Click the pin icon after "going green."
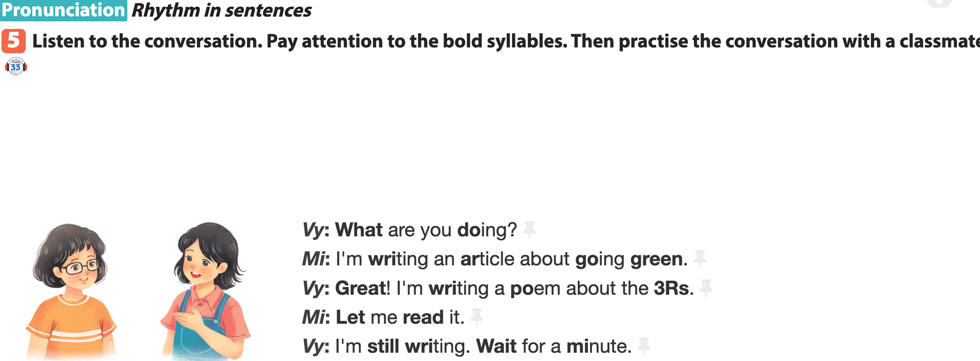980x361 pixels. 700,258
